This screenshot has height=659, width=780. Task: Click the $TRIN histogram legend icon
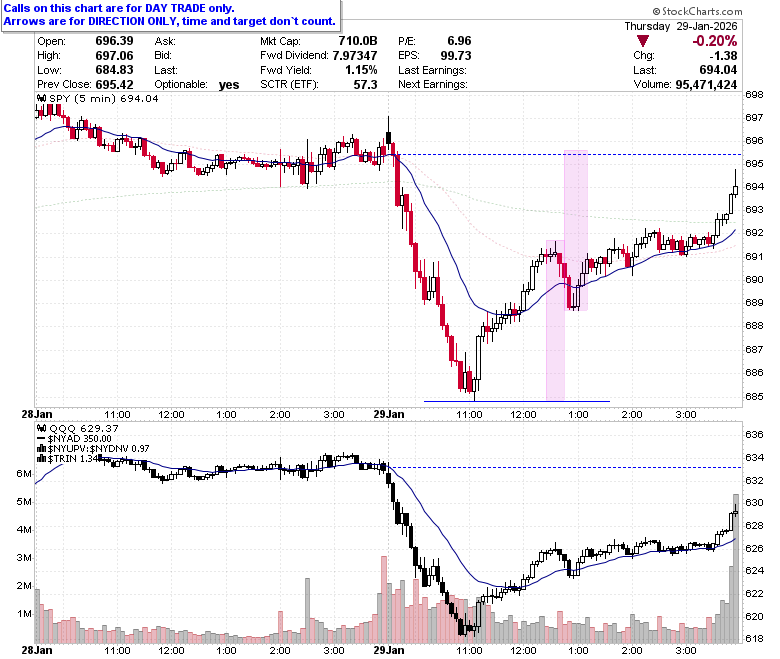[x=42, y=459]
